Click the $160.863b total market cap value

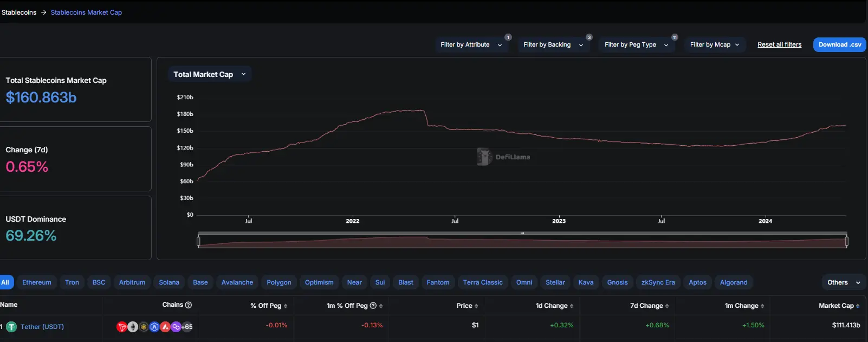(x=41, y=98)
